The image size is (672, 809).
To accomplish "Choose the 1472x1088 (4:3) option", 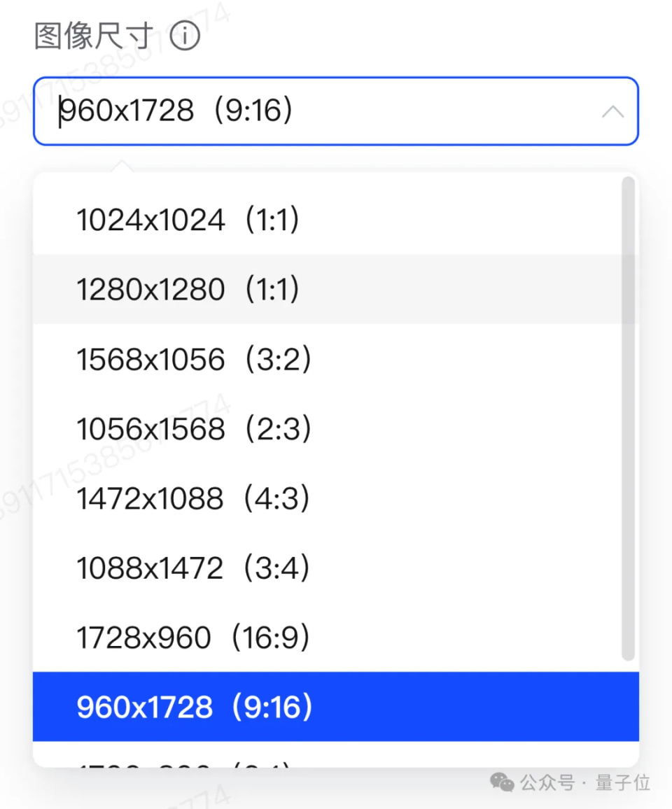I will coord(193,499).
